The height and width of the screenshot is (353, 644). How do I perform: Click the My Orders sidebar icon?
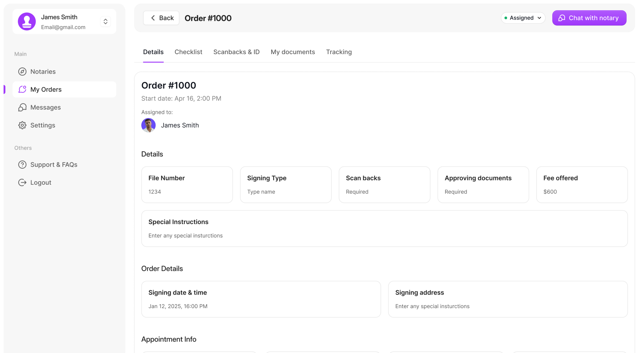point(22,89)
